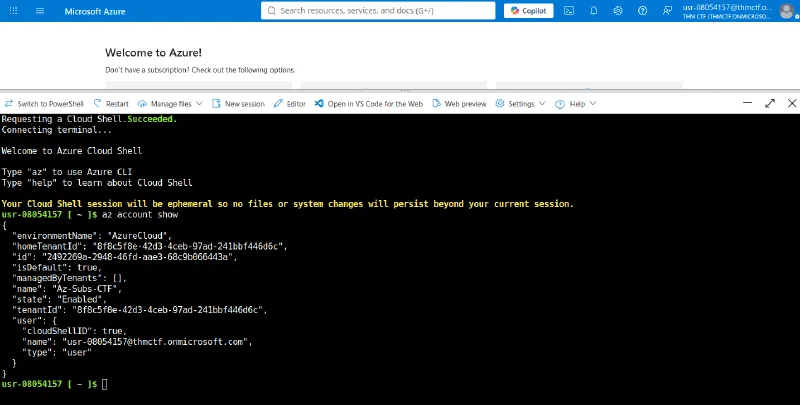This screenshot has height=405, width=800.
Task: Click the 'Type "az" to use Azure CLI' line
Action: (66, 172)
